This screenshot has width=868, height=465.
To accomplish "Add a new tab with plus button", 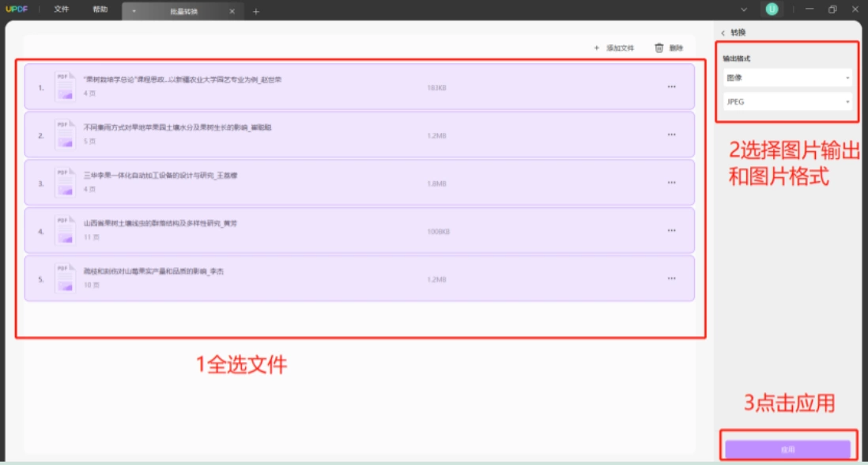I will click(x=256, y=12).
